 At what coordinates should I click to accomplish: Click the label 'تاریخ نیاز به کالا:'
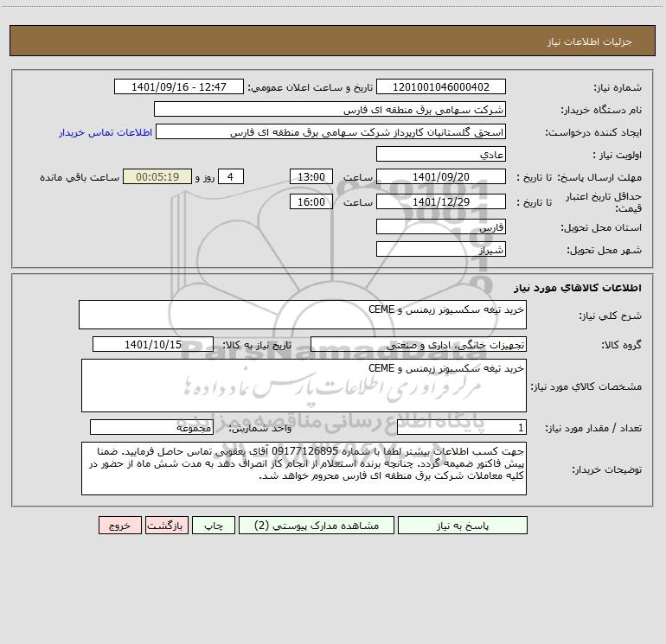click(x=258, y=345)
